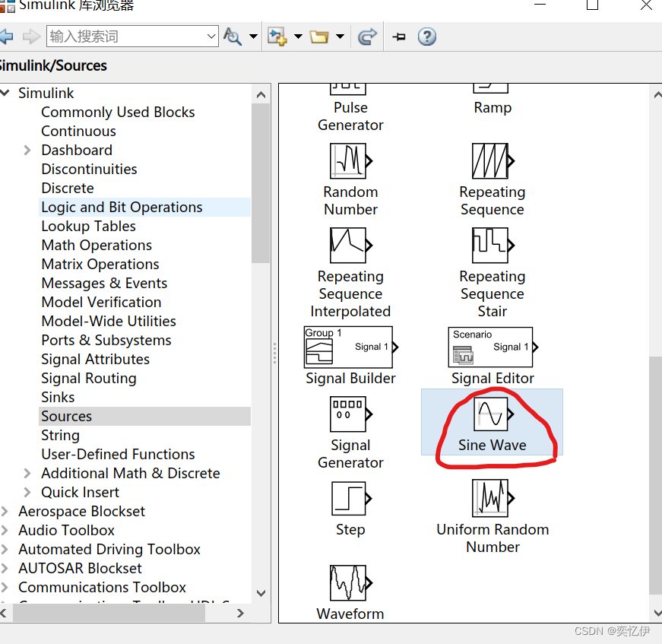This screenshot has width=662, height=644.
Task: Select the Sine Wave block icon
Action: [493, 414]
